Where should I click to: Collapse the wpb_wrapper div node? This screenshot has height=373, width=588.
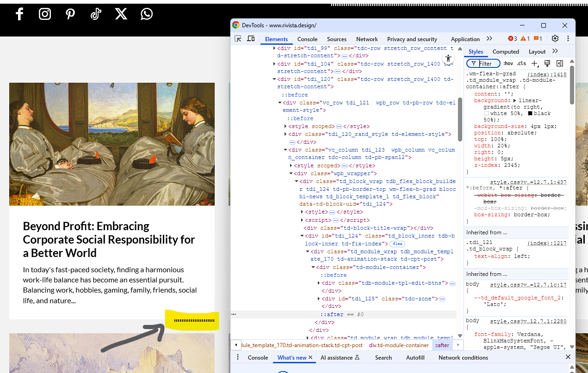[x=291, y=173]
